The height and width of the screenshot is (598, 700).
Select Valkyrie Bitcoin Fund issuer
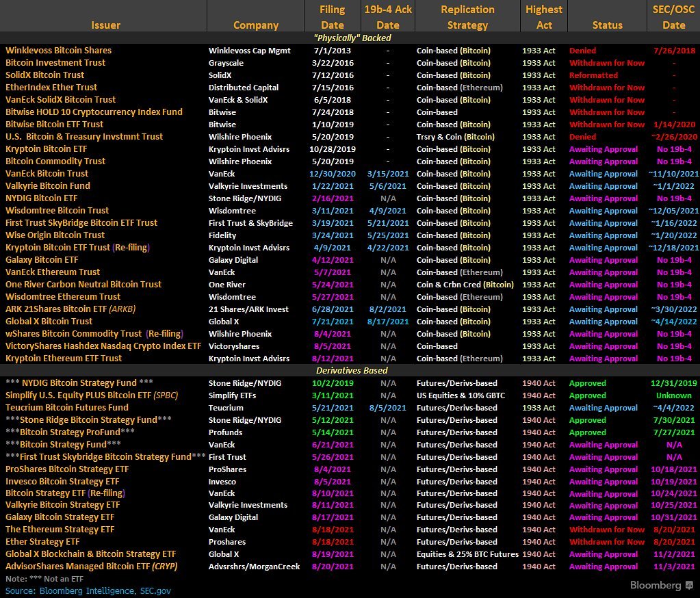click(x=48, y=185)
